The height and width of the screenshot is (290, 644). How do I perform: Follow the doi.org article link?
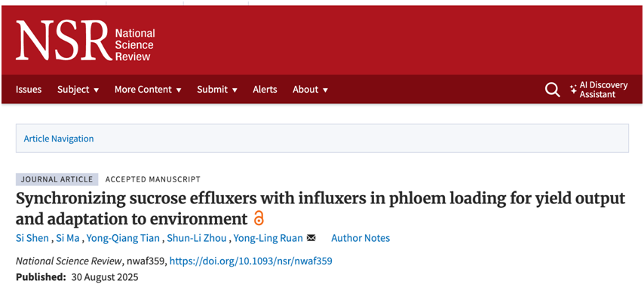click(251, 261)
